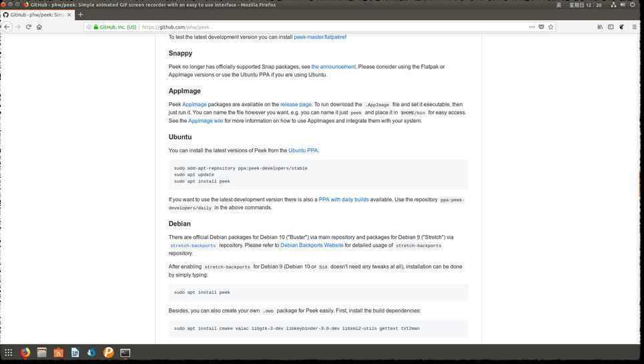The image size is (644, 364).
Task: Follow the 'the announcement' link
Action: 334,67
